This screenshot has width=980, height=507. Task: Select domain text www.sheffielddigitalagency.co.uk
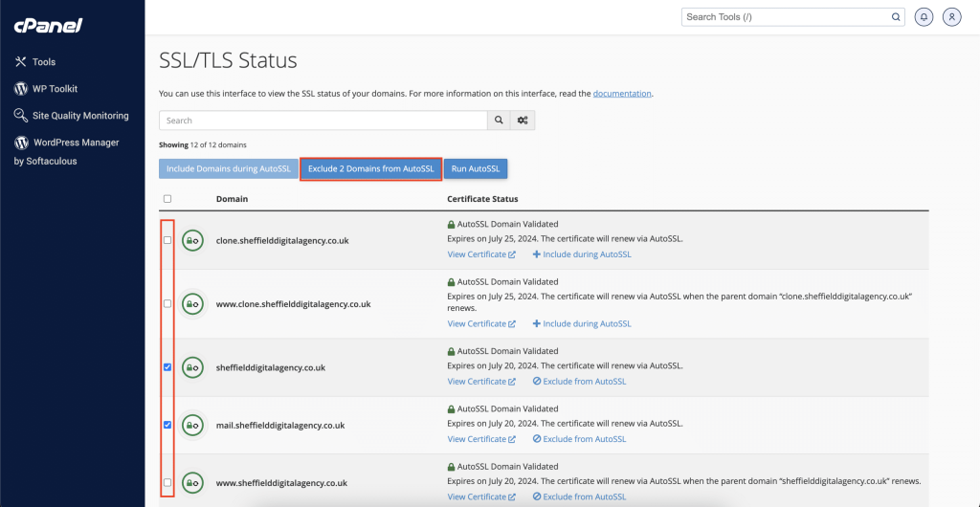tap(282, 483)
